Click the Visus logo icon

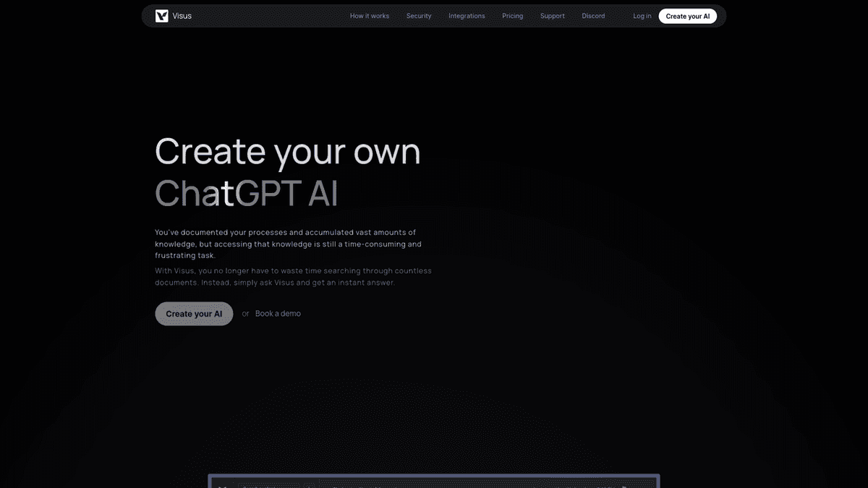[x=162, y=16]
